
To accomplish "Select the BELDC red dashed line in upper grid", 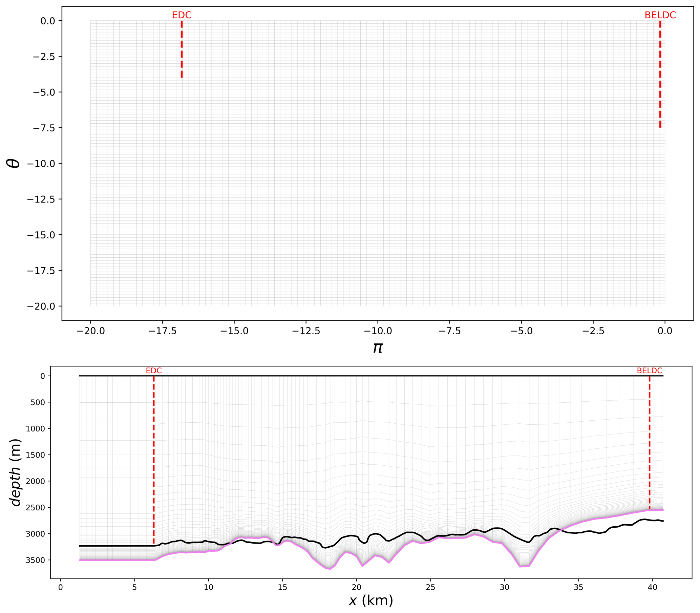I will click(660, 73).
